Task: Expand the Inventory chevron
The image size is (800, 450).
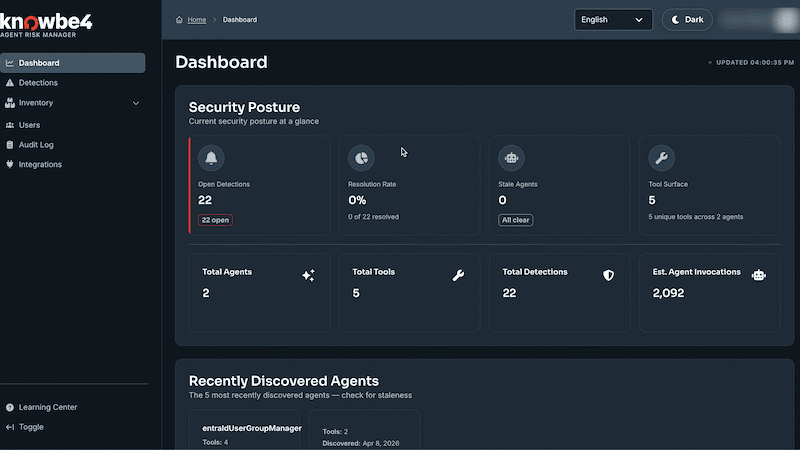Action: 136,103
